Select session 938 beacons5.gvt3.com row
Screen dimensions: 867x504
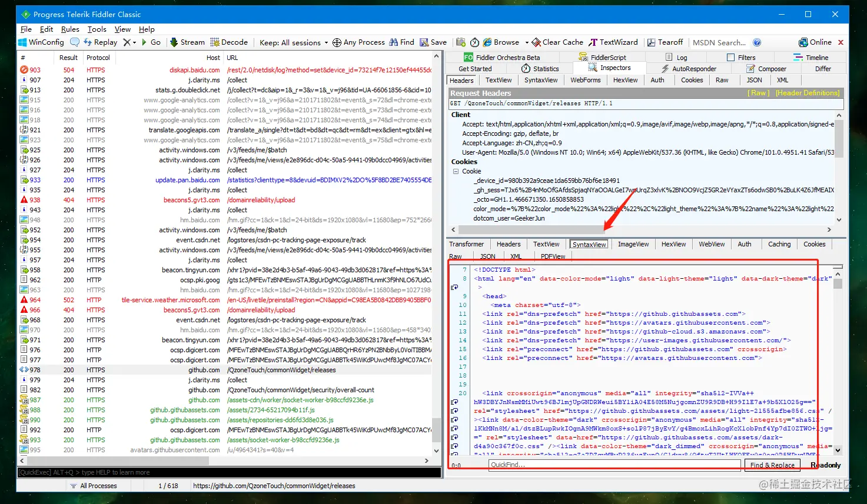(225, 200)
